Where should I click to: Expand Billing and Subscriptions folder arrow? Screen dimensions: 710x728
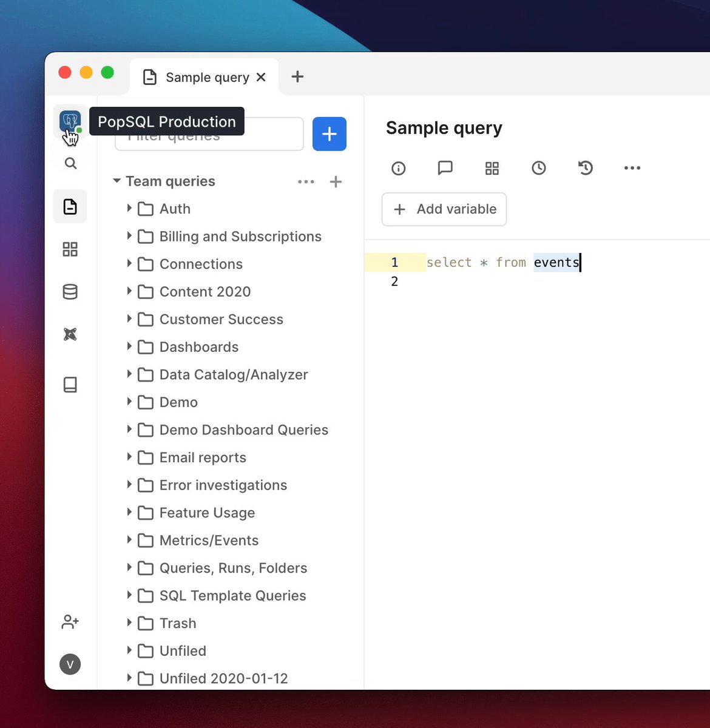click(129, 236)
